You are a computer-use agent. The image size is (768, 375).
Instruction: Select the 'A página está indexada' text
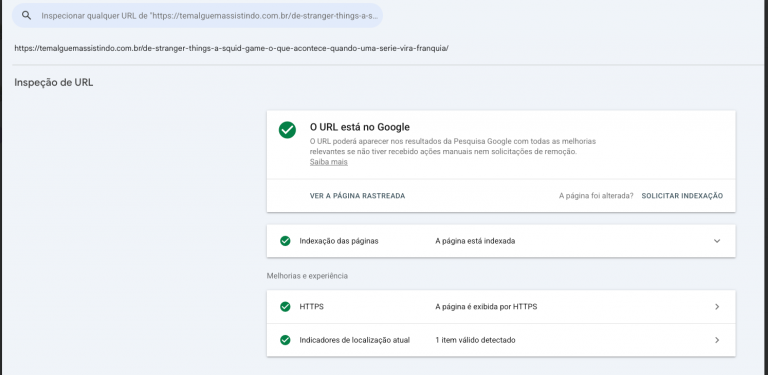coord(475,241)
